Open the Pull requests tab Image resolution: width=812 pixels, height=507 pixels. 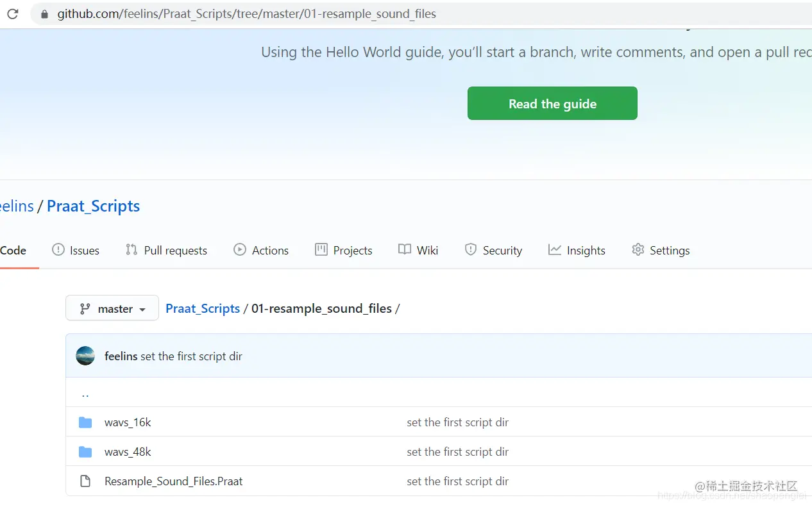point(166,250)
